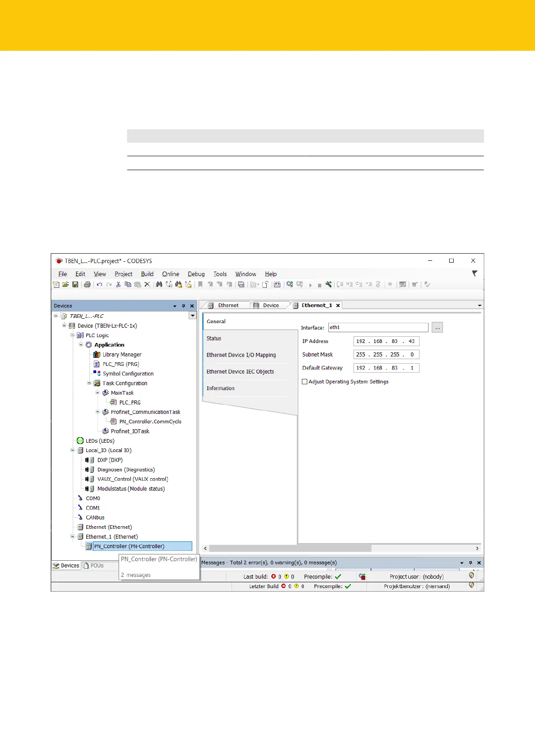Viewport: 535px width, 756px height.
Task: Click the Login gear icon in toolbar
Action: pos(290,284)
